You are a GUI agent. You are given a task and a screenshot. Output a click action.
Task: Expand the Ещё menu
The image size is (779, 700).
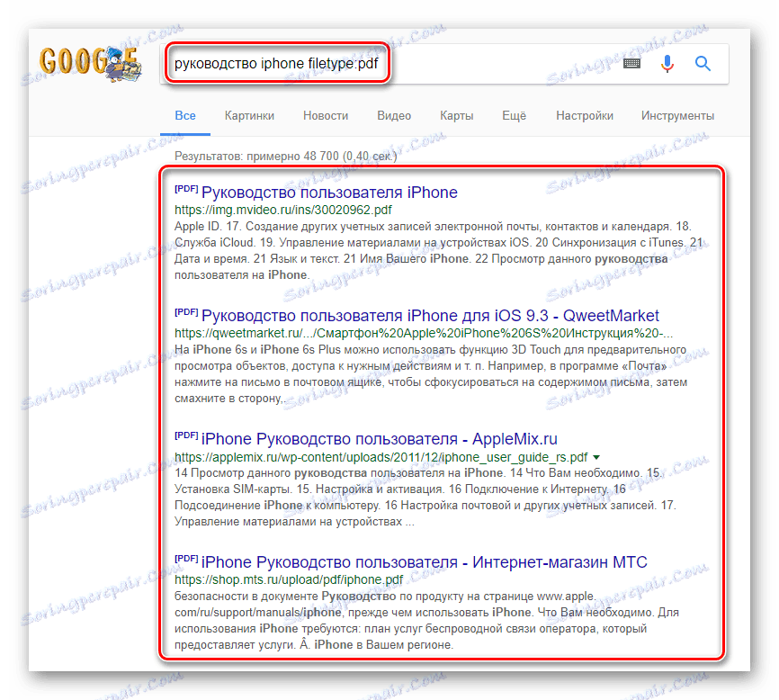(x=515, y=116)
